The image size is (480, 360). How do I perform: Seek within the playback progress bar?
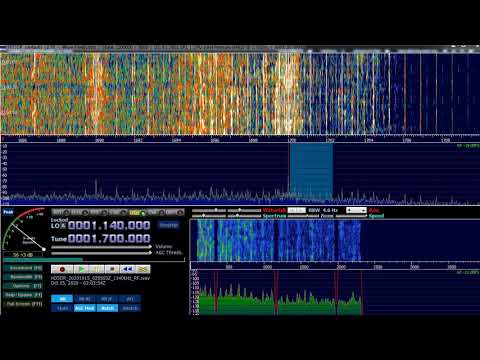[x=94, y=260]
